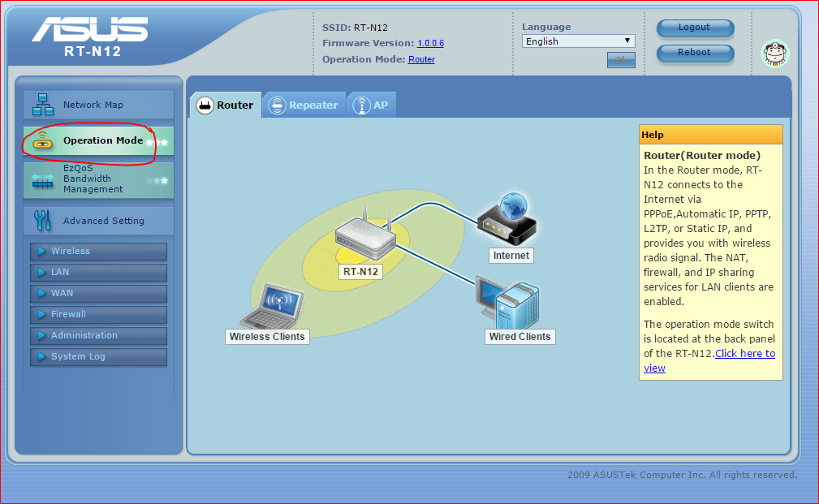
Task: Click the Advanced Setting tools icon
Action: (x=42, y=221)
